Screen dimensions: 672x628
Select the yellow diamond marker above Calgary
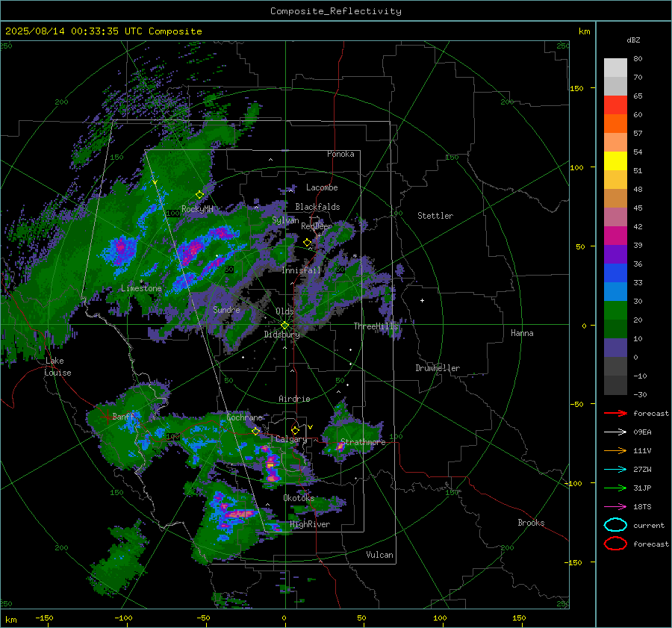[x=295, y=430]
